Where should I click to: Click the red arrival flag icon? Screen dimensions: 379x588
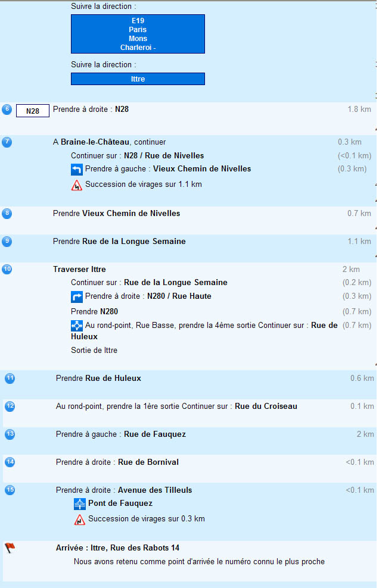click(10, 548)
